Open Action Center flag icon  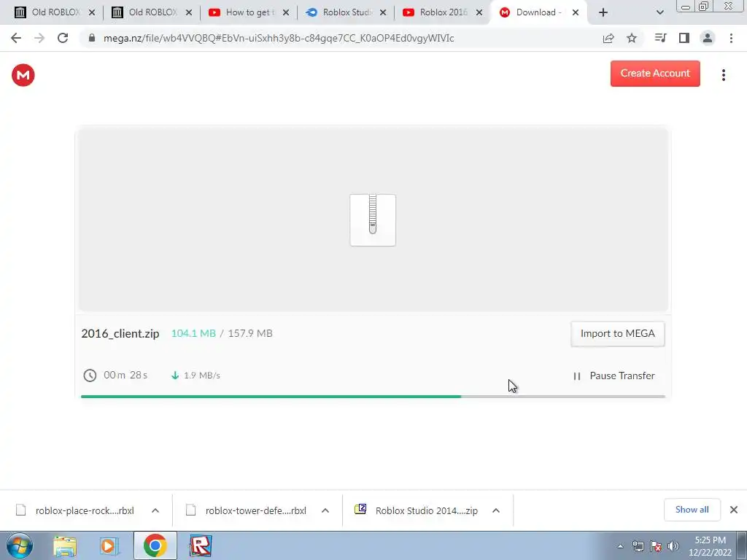[x=656, y=546]
